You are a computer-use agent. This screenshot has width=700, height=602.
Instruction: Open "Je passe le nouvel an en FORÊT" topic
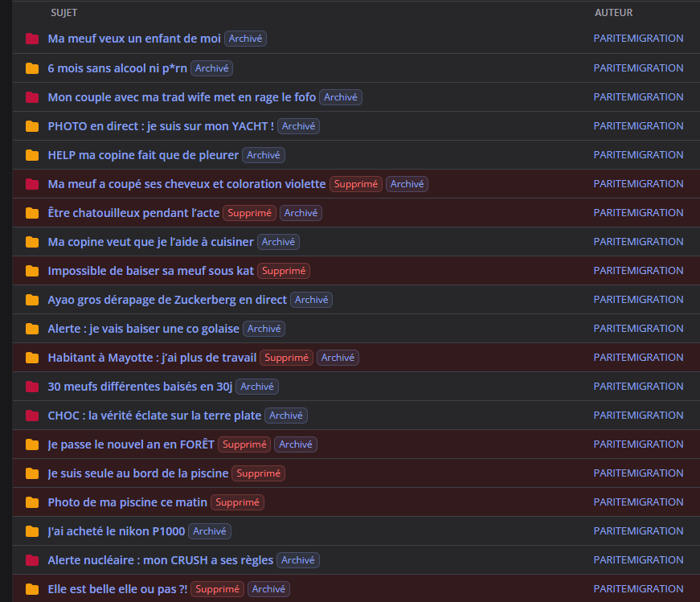pos(131,444)
